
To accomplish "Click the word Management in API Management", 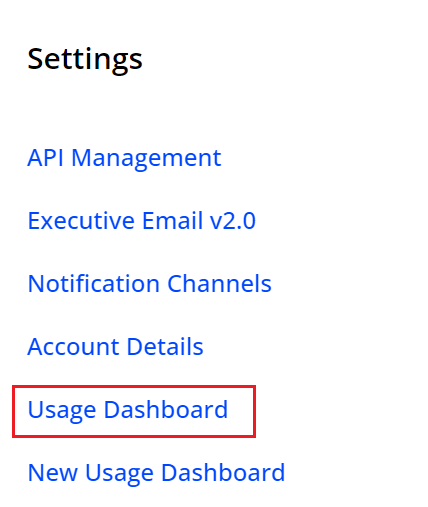I will coord(146,159).
